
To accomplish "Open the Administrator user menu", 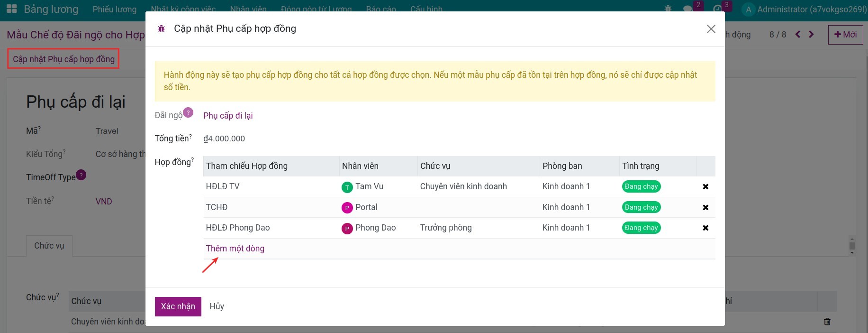I will coord(804,9).
